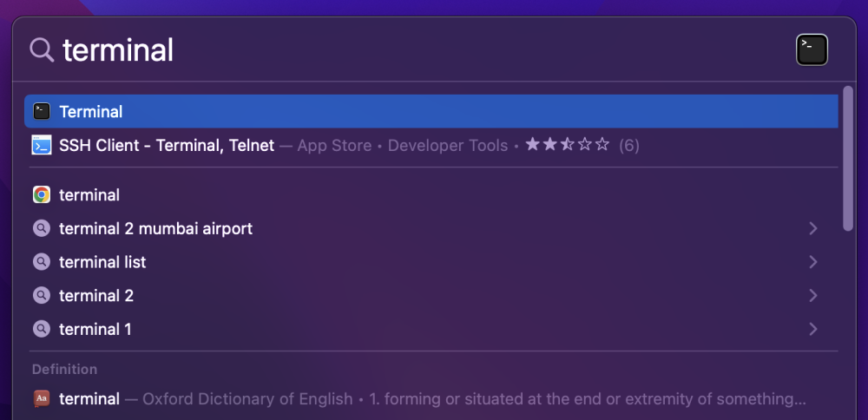Click the Terminal preview icon at top right
868x420 pixels.
[812, 49]
